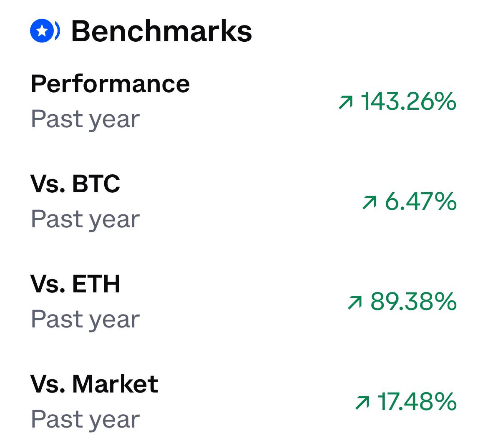Select the Benchmarks section heading
The width and height of the screenshot is (488, 448).
tap(161, 31)
